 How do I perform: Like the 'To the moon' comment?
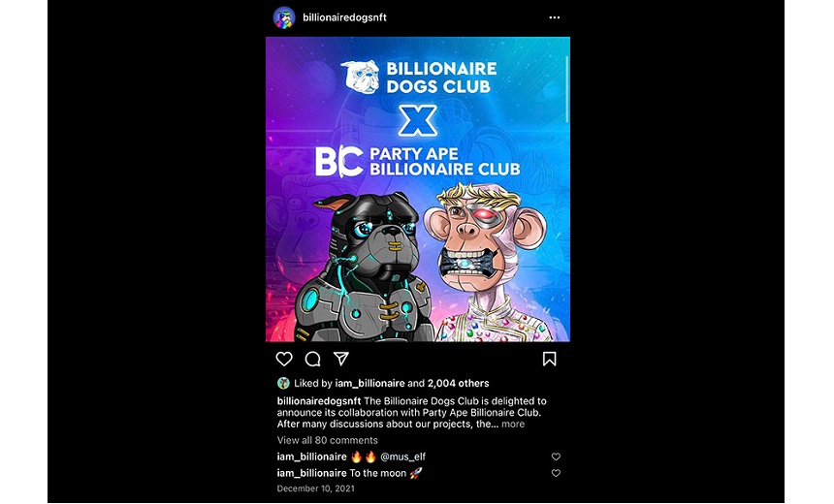click(556, 473)
